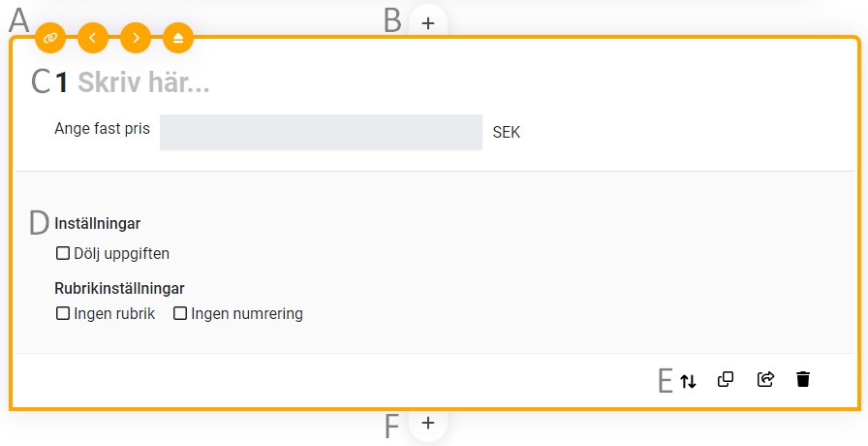Click the orange eject icon button
This screenshot has height=446, width=868.
pos(178,38)
